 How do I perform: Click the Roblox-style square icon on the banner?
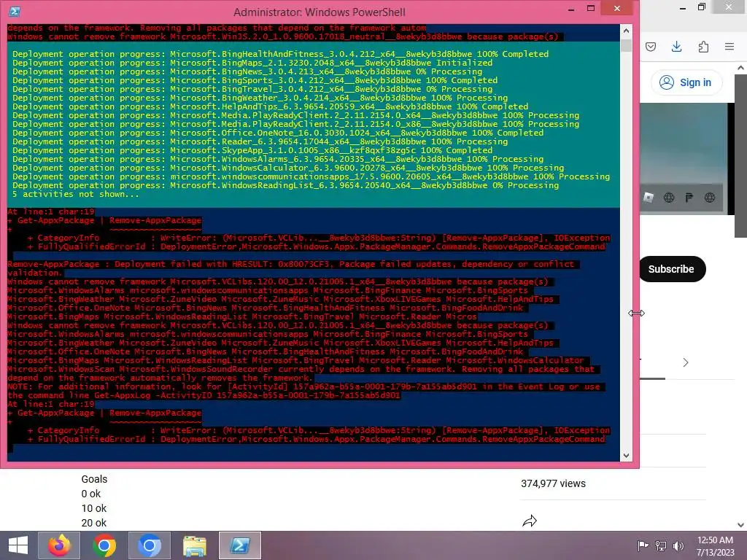click(649, 198)
